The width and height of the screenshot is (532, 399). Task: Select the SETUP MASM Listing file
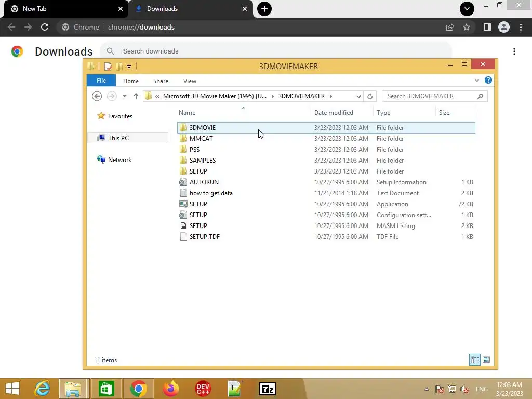click(326, 225)
